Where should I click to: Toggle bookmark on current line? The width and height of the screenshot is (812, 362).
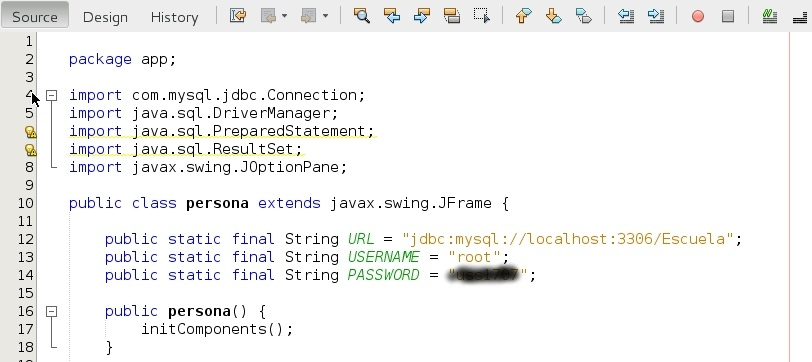tap(584, 16)
